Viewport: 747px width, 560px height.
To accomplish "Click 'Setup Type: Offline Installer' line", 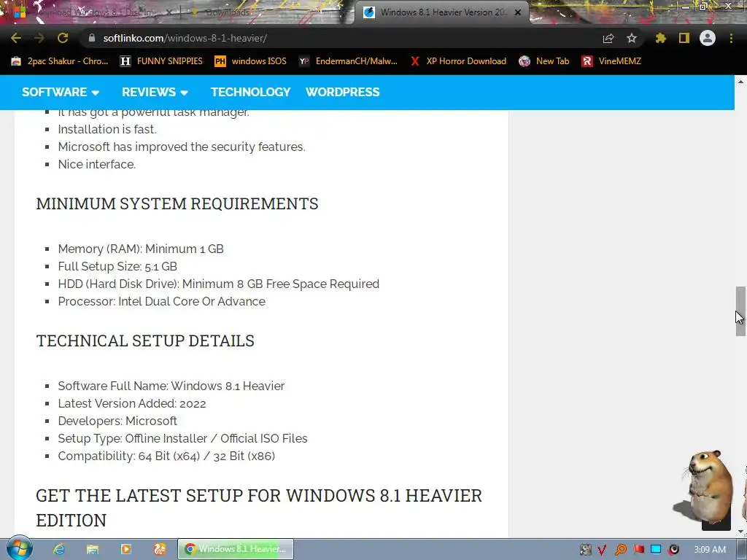I will coord(182,438).
